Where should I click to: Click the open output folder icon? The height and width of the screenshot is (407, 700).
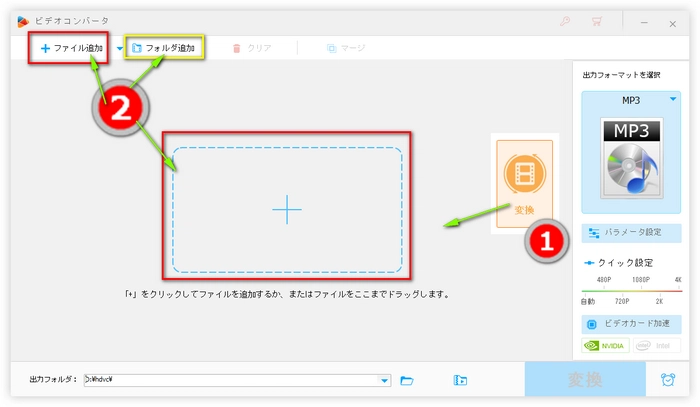(460, 380)
